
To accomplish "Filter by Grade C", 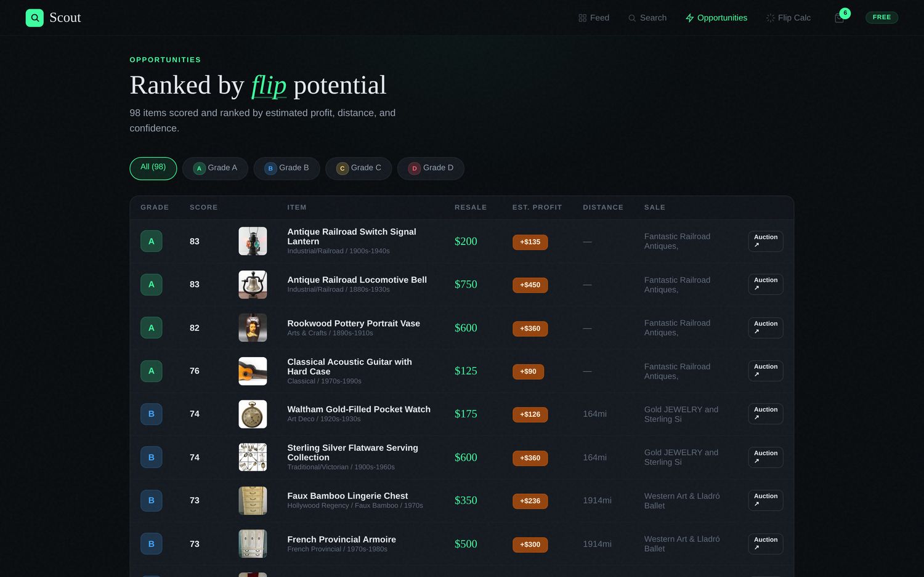I will click(359, 168).
